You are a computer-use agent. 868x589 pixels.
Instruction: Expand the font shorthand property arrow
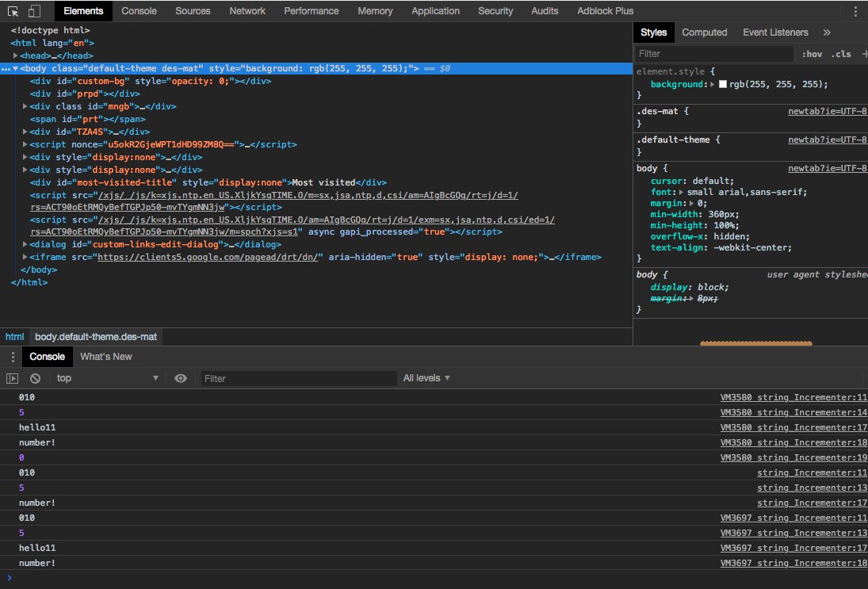[x=681, y=192]
